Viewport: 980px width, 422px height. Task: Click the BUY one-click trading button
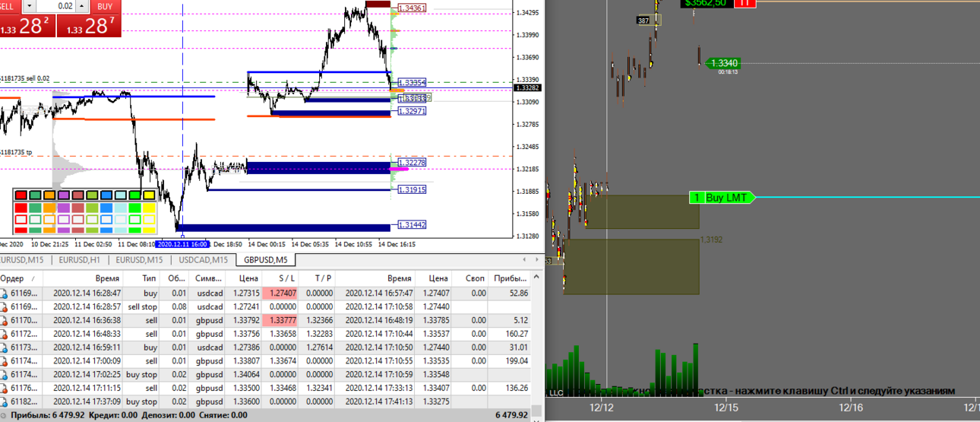[105, 5]
